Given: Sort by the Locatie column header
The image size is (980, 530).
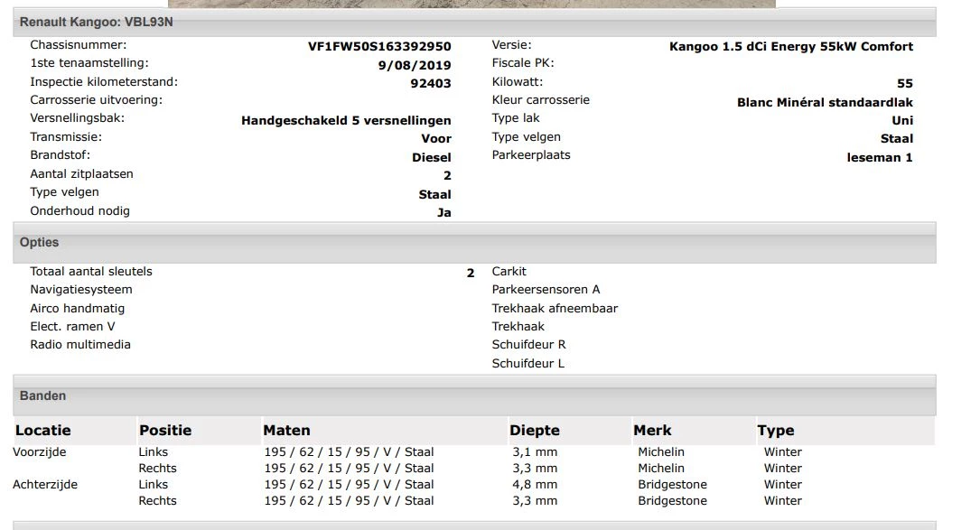Looking at the screenshot, I should 42,430.
